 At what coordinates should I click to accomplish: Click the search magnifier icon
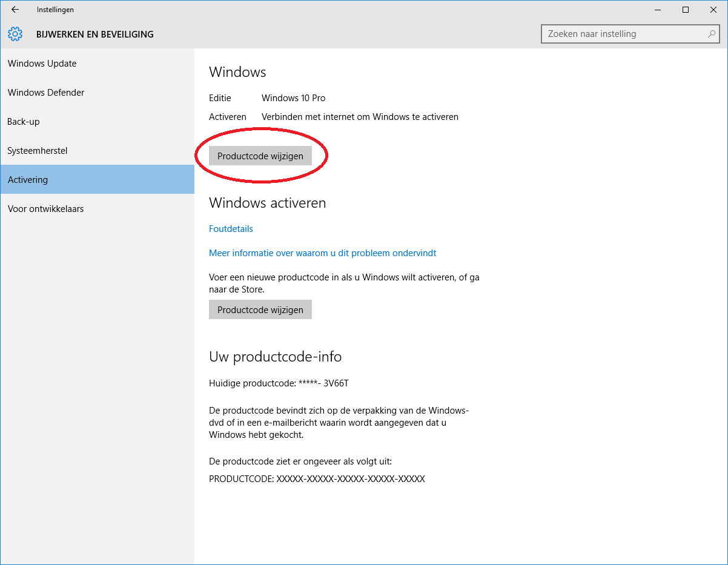(x=712, y=34)
